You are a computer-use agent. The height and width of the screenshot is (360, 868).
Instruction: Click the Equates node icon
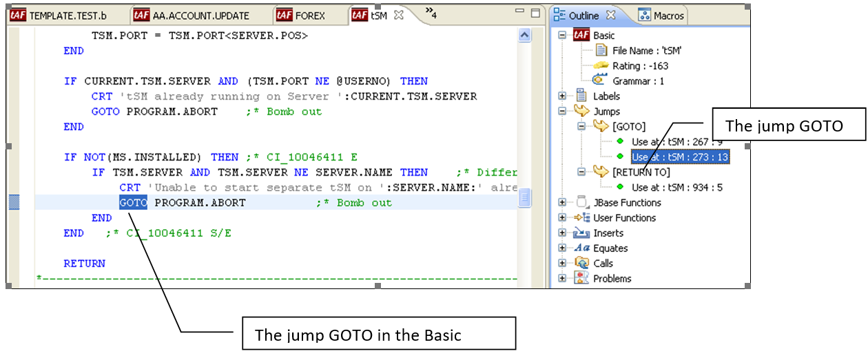581,248
